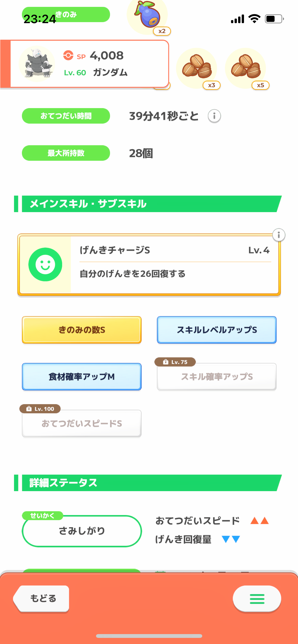Tap the おてつだい時間 green label

click(66, 116)
